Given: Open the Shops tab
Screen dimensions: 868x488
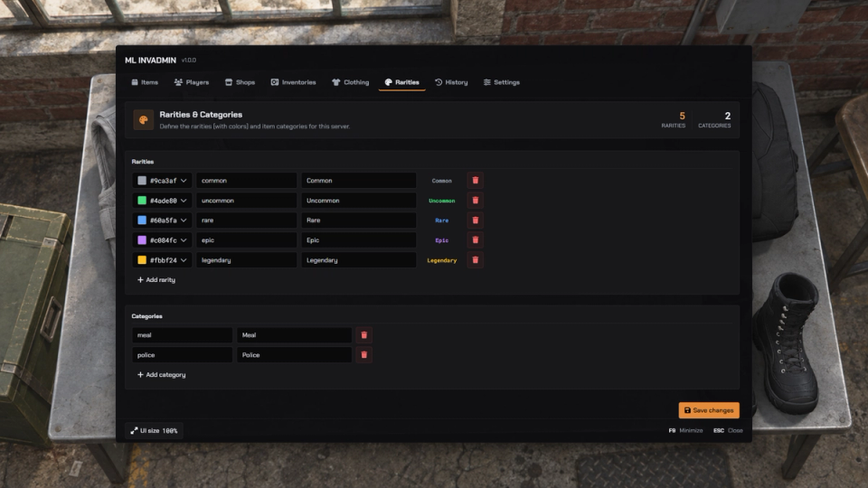Looking at the screenshot, I should pyautogui.click(x=240, y=82).
